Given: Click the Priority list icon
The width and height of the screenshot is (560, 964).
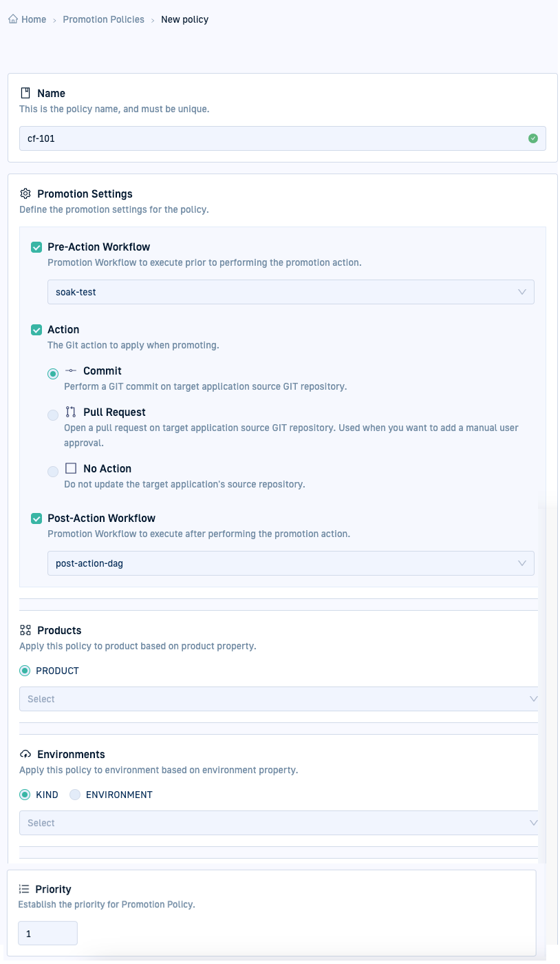Looking at the screenshot, I should 24,889.
